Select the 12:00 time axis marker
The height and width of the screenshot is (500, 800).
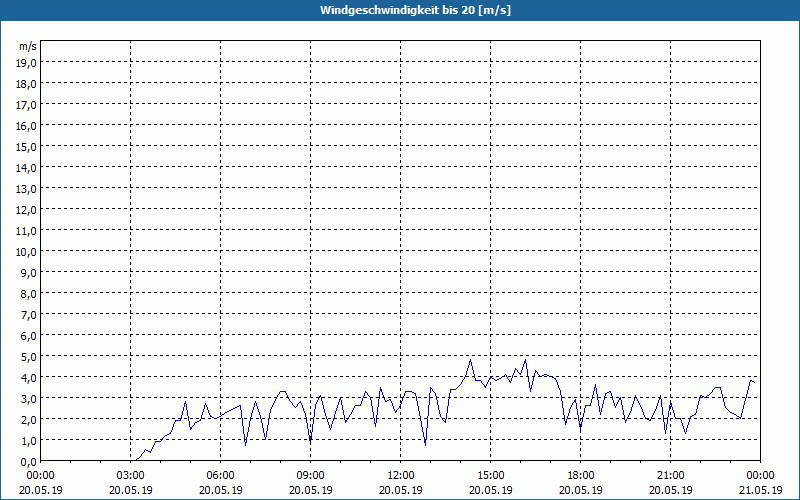pyautogui.click(x=401, y=476)
